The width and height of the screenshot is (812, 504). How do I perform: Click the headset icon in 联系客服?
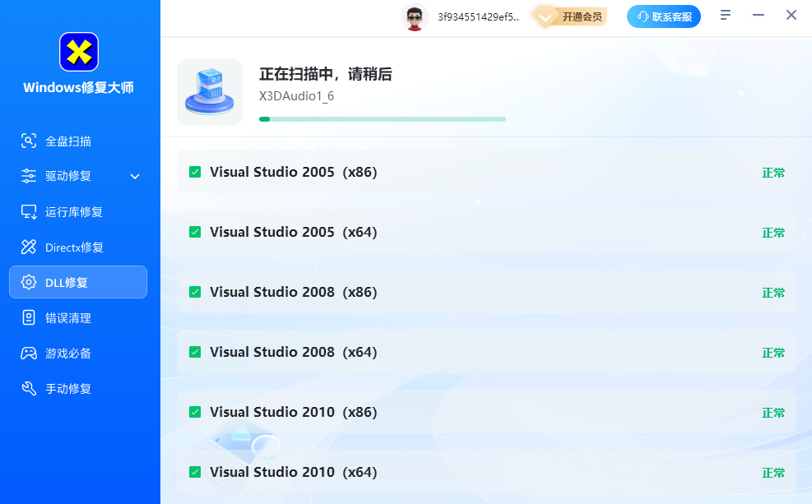point(643,16)
